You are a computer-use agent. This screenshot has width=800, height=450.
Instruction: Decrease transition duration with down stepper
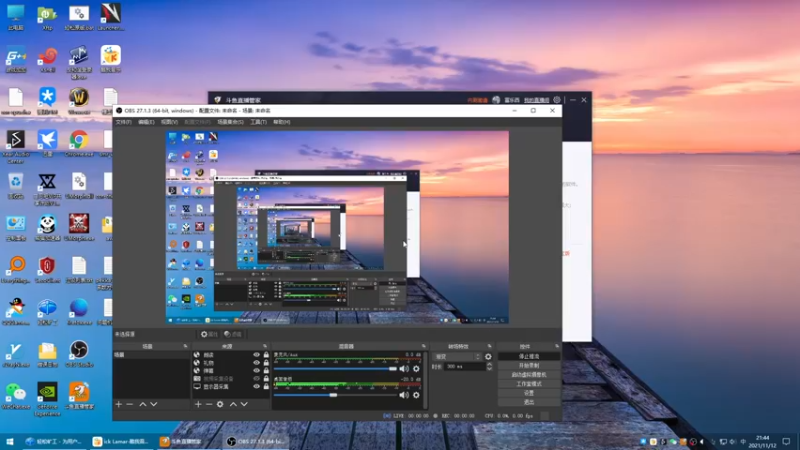click(x=489, y=368)
